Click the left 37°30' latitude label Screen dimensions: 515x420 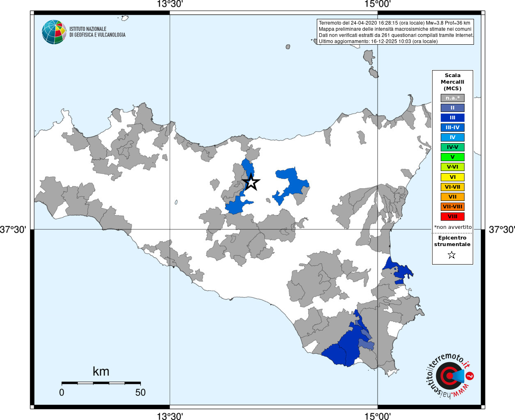tap(13, 229)
